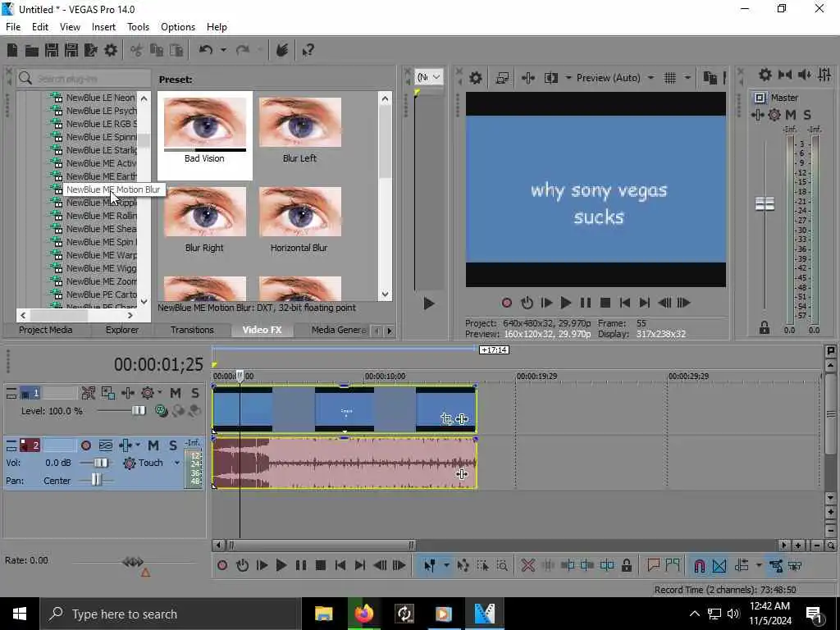This screenshot has height=630, width=840.
Task: Expand split screen view options arrow
Action: pyautogui.click(x=568, y=78)
